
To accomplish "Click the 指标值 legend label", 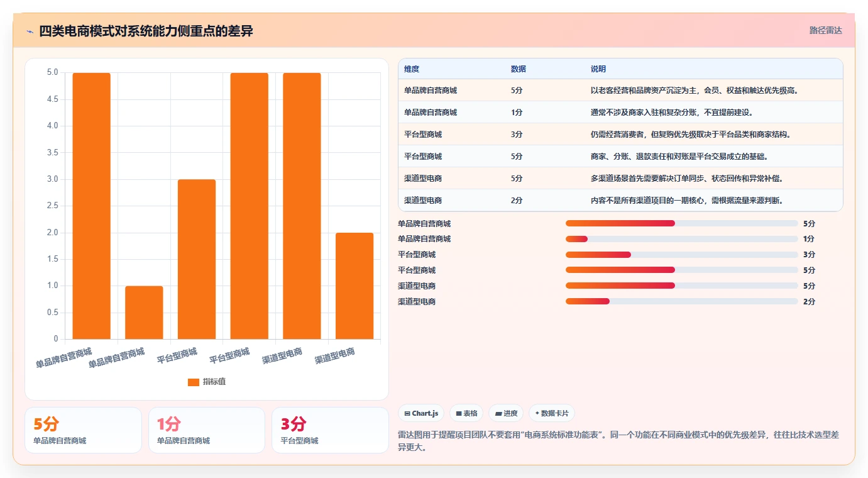I will (x=214, y=382).
